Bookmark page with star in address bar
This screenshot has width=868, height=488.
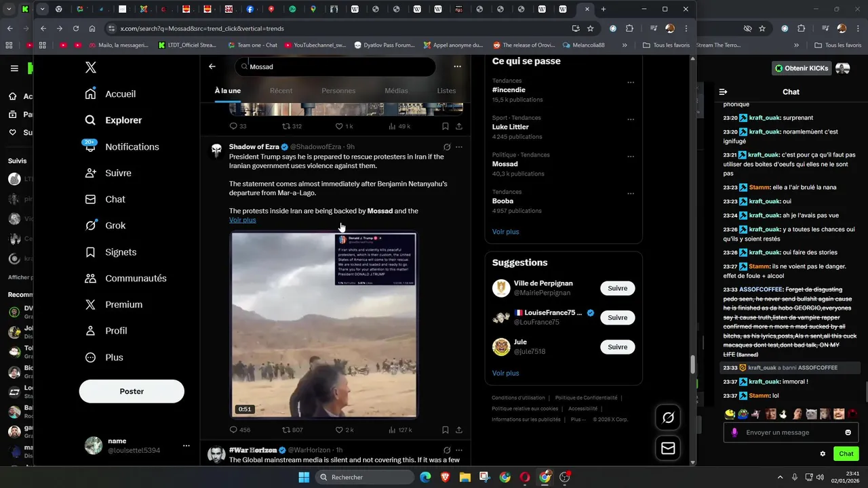(x=591, y=28)
